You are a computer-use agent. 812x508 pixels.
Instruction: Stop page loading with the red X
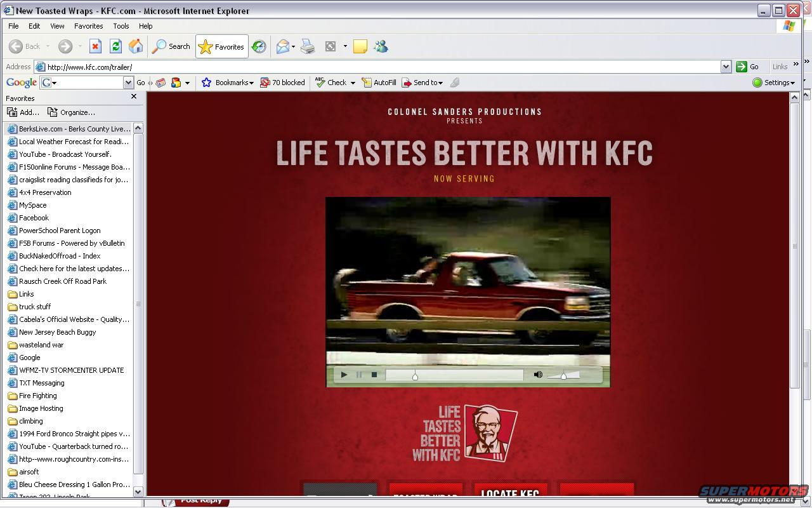[95, 46]
